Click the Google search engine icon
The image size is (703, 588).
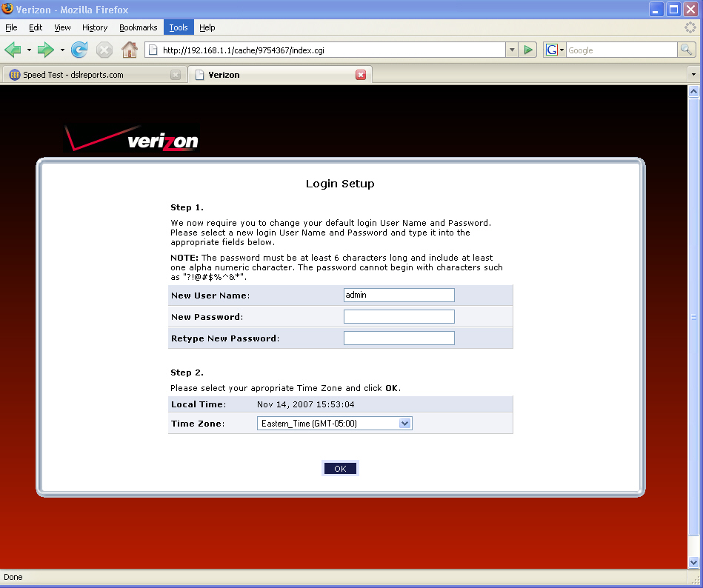(x=551, y=50)
